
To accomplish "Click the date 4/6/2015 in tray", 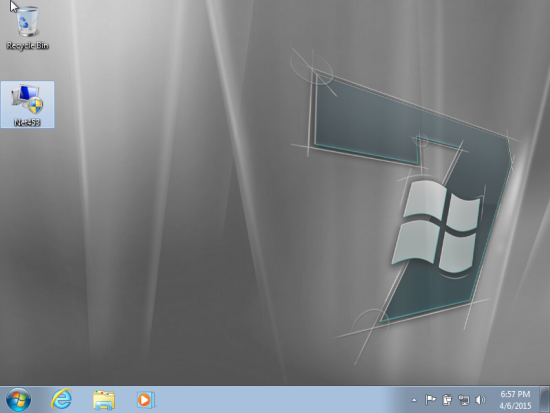I will [x=515, y=406].
